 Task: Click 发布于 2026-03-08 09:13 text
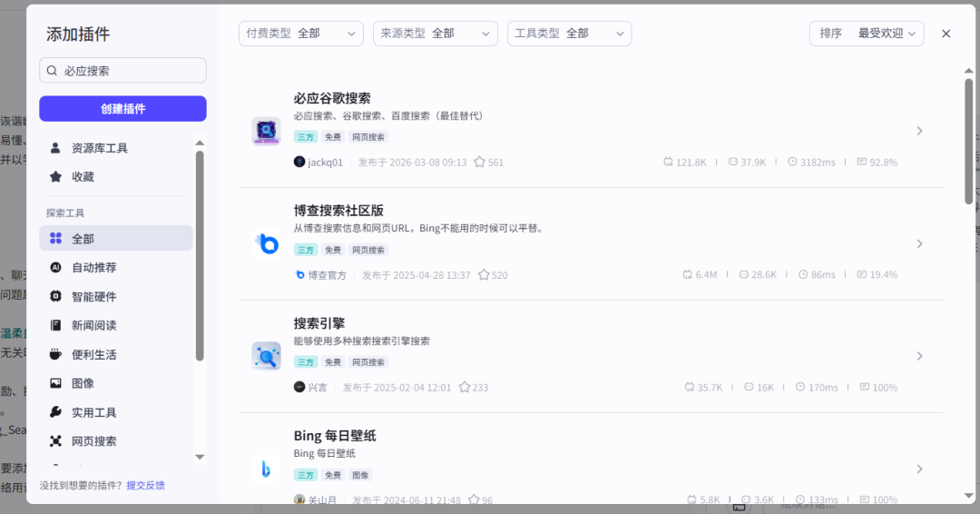point(413,163)
